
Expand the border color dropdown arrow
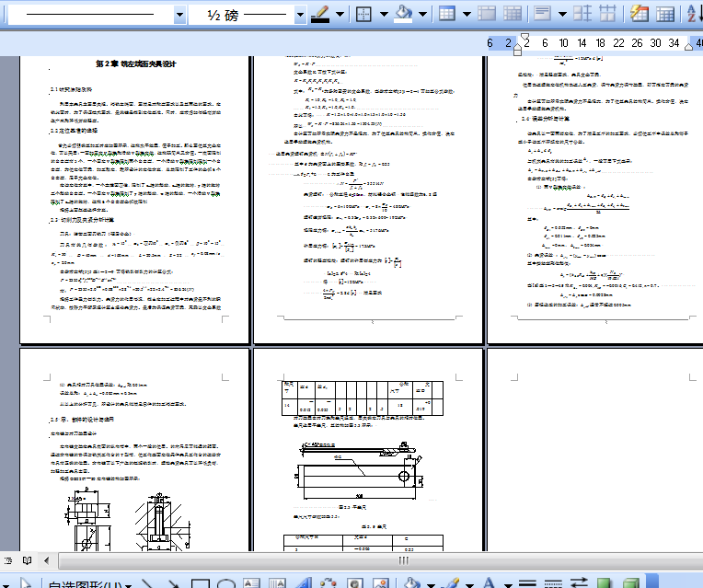point(340,15)
